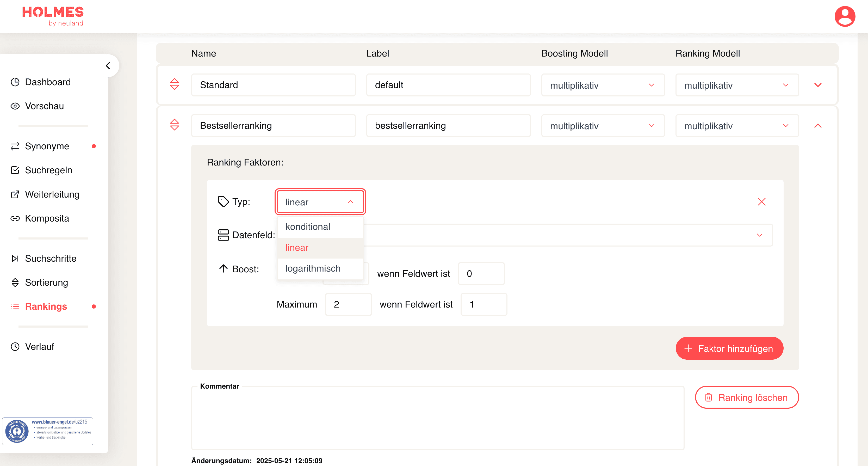The image size is (868, 466).
Task: Open Sortierung in the sidebar
Action: tap(46, 282)
